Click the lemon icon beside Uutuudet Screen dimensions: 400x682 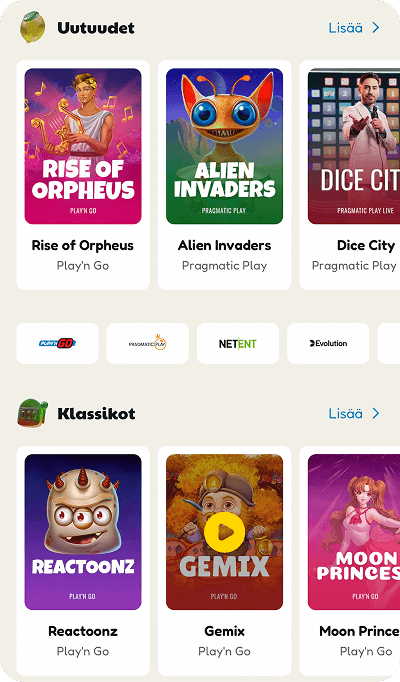pyautogui.click(x=33, y=27)
